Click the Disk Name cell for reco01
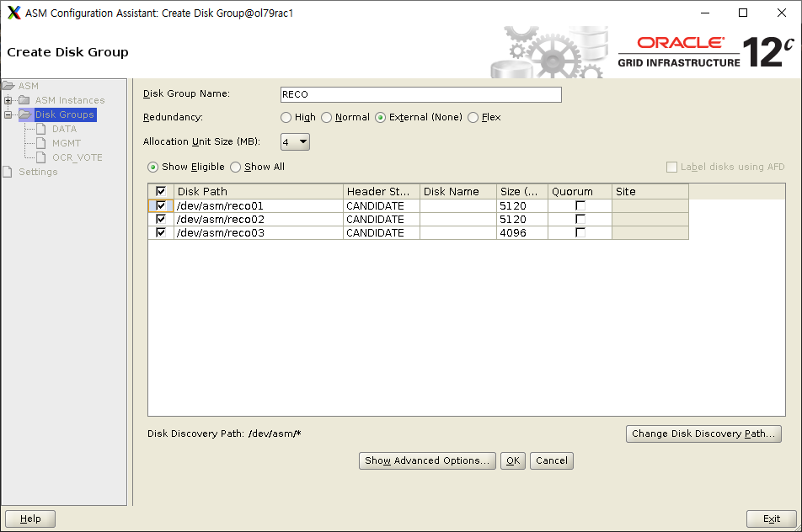802x532 pixels. 457,205
